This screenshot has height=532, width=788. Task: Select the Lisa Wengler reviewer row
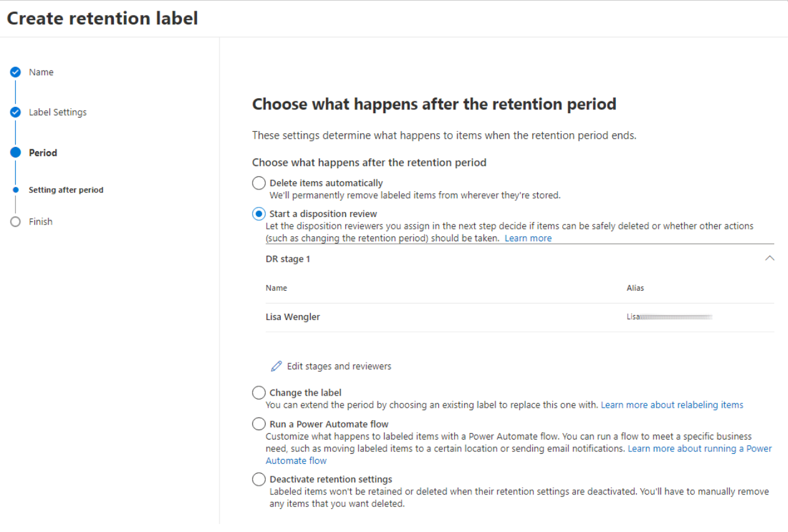coord(520,317)
